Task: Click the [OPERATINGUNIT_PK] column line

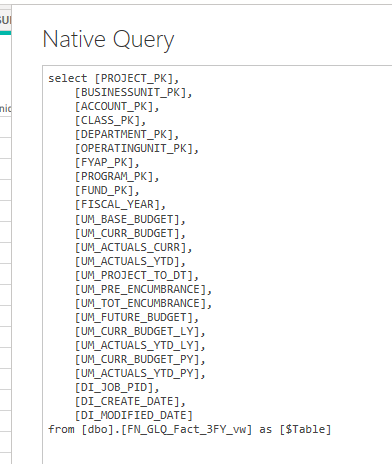Action: 137,149
